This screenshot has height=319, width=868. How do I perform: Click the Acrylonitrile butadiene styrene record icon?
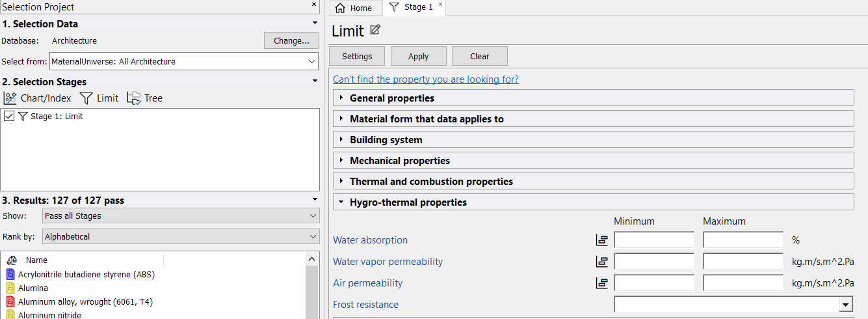click(10, 274)
